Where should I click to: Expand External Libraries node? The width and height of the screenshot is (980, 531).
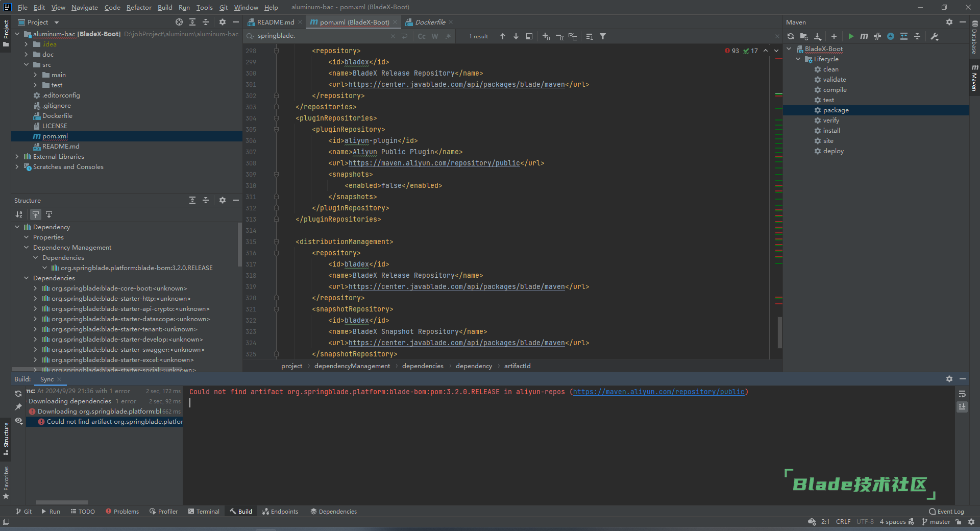[17, 157]
